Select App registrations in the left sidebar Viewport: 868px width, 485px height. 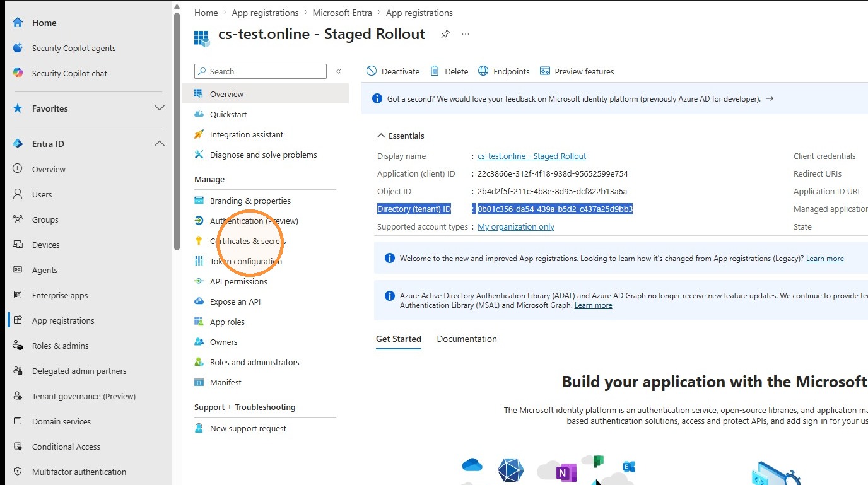[63, 320]
